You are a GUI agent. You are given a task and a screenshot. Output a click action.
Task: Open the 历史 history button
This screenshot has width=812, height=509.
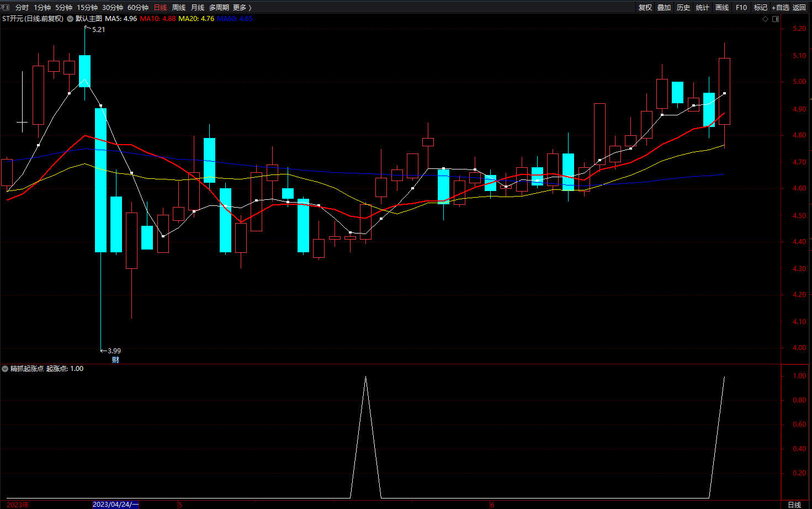point(683,8)
